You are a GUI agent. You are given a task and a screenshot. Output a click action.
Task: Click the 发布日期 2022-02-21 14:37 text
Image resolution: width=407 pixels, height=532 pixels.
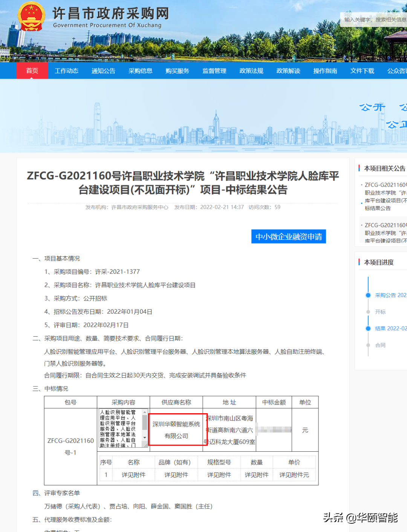coord(209,207)
